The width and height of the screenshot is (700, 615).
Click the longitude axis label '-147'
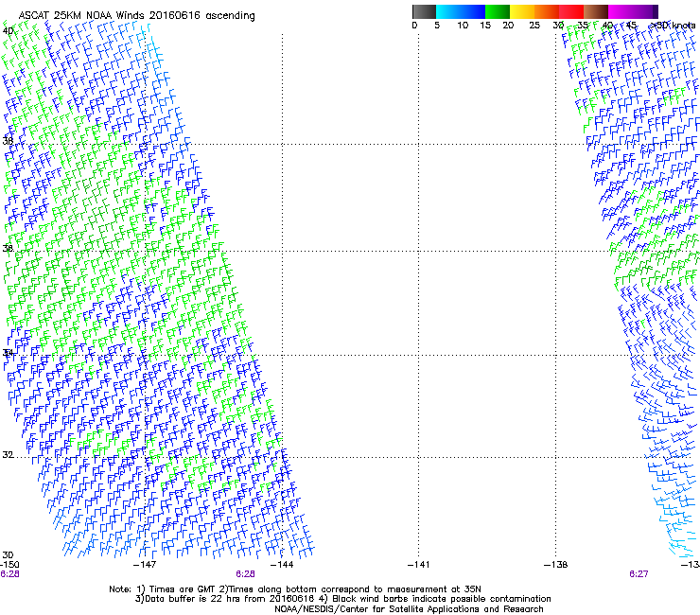[145, 565]
